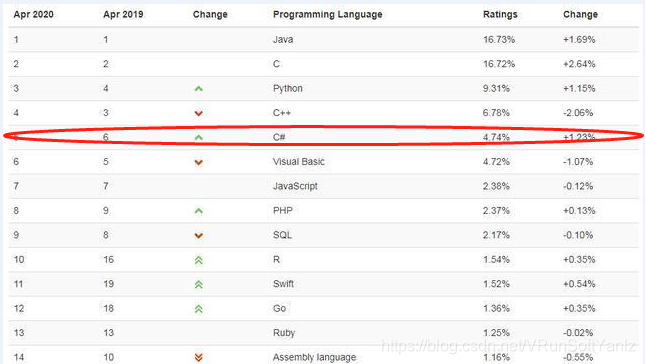Click the '18' Apr 2019 rank for Go
Viewport: 645px width, 364px height.
coord(109,308)
